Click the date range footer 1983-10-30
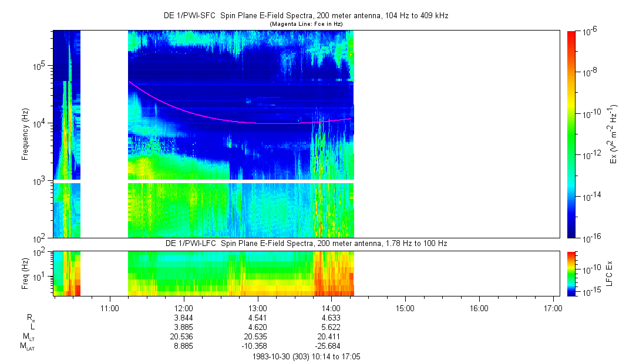 pos(310,356)
